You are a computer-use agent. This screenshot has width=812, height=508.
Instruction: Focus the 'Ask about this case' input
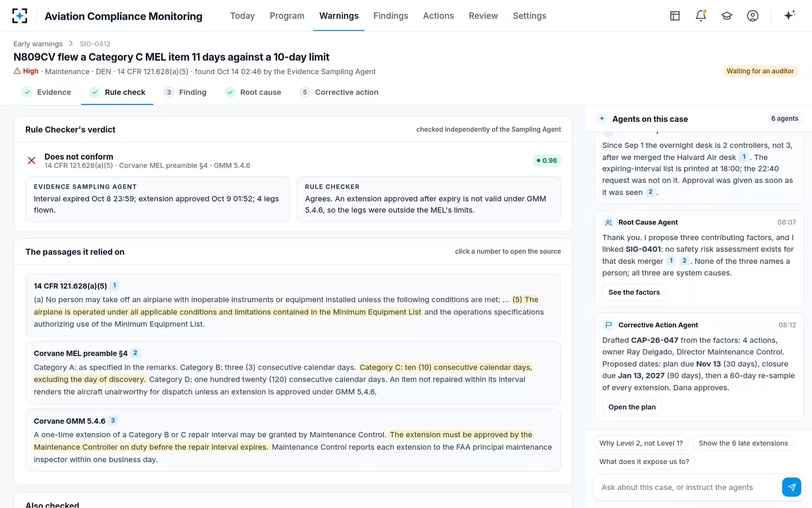pyautogui.click(x=688, y=487)
